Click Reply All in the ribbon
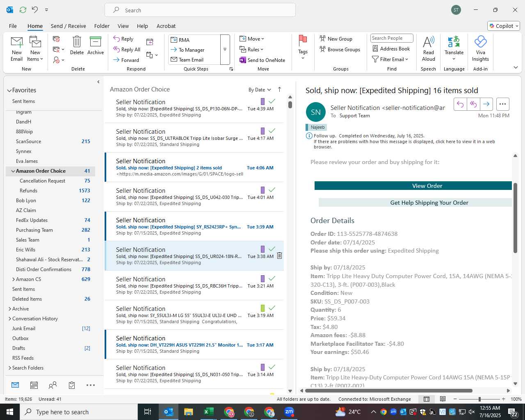Screen dimensions: 525x420 pyautogui.click(x=127, y=50)
